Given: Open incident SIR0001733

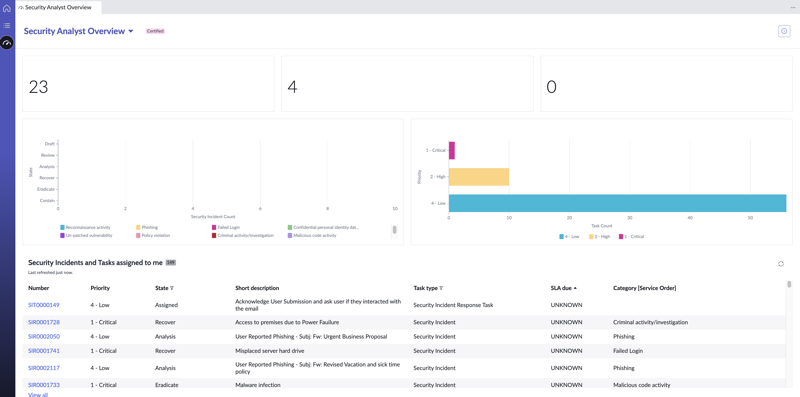Looking at the screenshot, I should [43, 385].
